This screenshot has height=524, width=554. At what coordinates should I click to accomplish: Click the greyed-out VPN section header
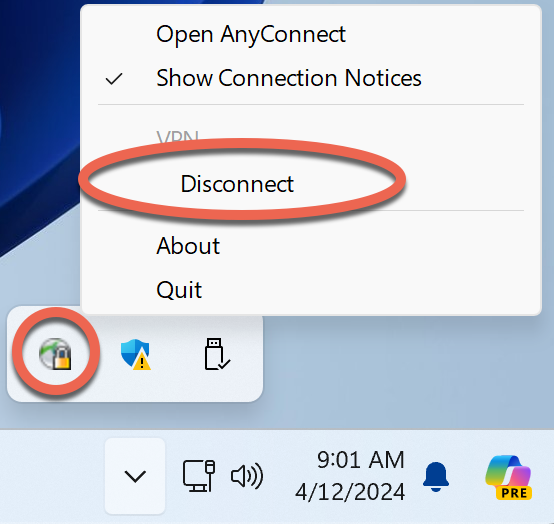(178, 136)
